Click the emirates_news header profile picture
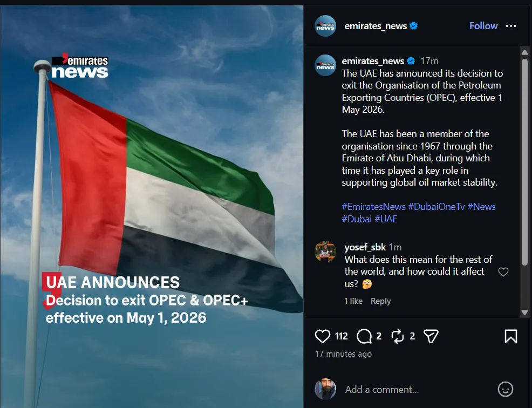532x408 pixels. [325, 26]
